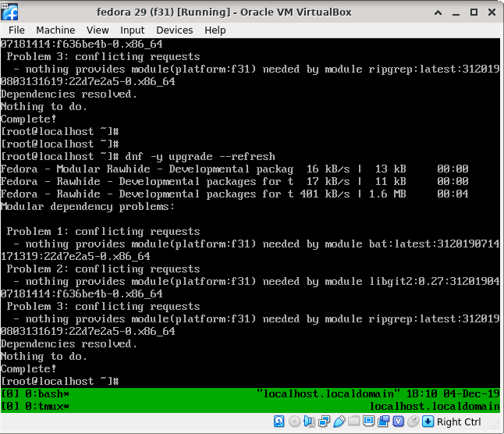Open the File menu

point(16,30)
